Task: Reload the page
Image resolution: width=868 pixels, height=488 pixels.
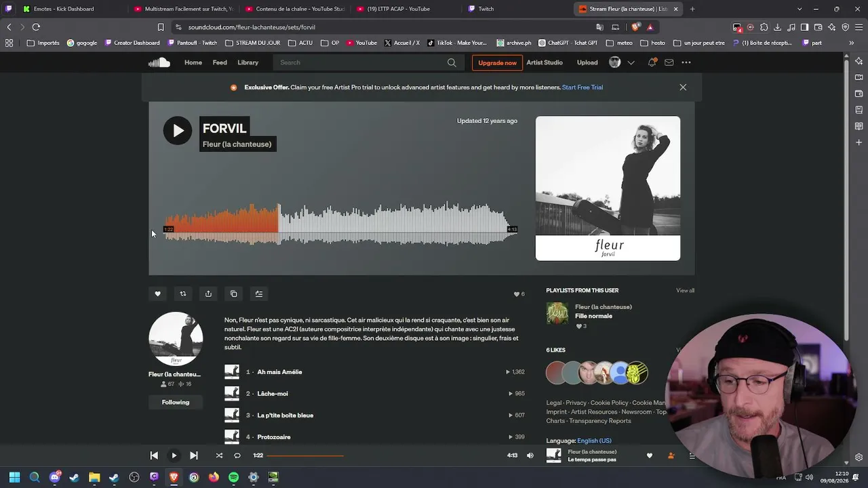Action: 36,27
